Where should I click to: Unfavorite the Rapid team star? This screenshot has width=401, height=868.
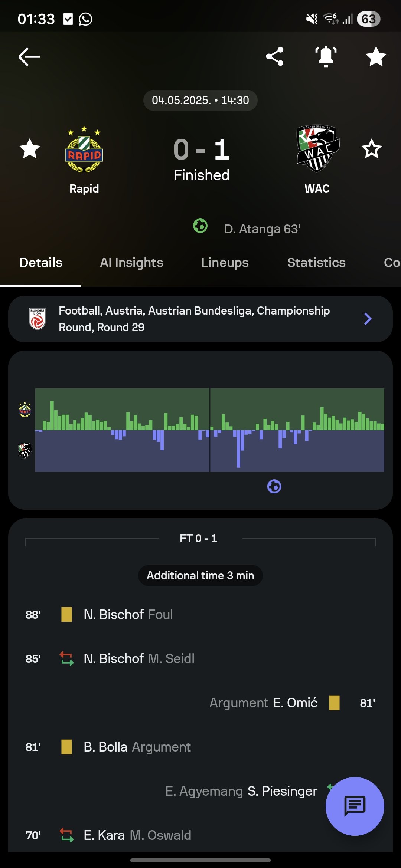(x=30, y=149)
